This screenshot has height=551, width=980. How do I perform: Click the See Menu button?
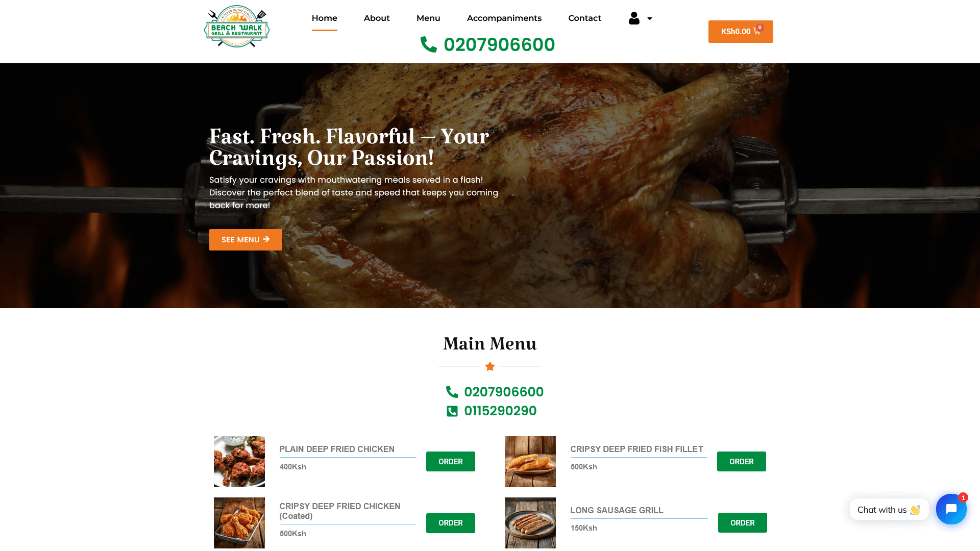coord(246,240)
